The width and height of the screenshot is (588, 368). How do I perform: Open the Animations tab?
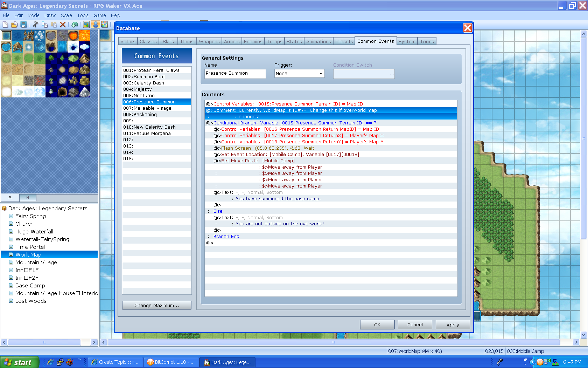318,41
